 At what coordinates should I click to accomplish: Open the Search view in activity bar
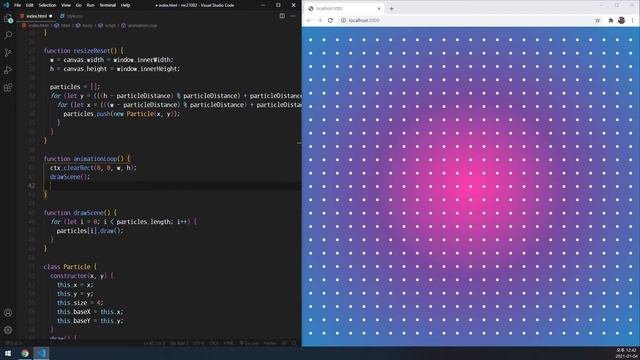[x=8, y=35]
